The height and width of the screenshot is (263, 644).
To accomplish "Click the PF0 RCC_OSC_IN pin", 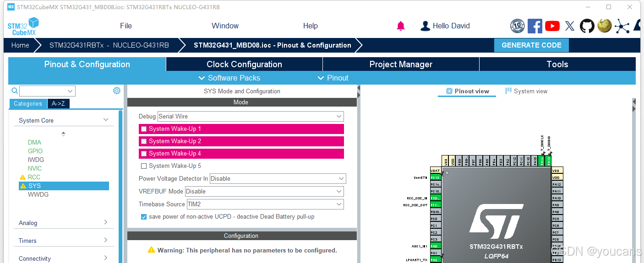I will (x=435, y=198).
